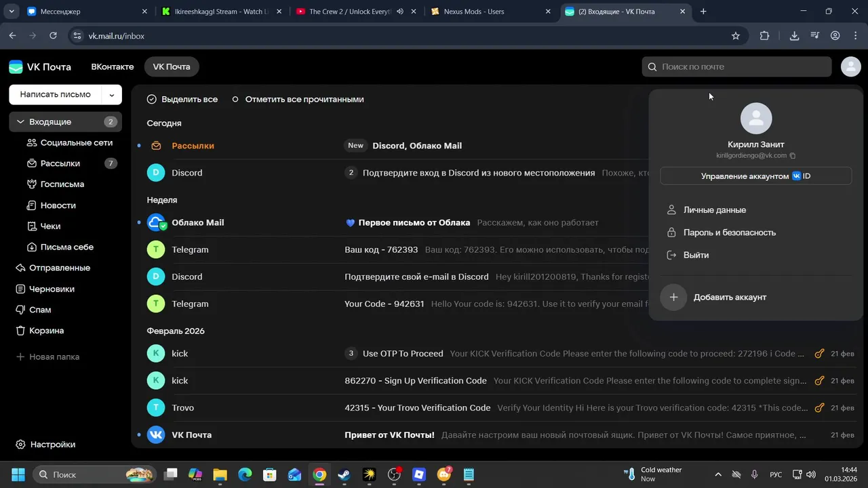Image resolution: width=868 pixels, height=488 pixels.
Task: Open tab search dropdown in Chrome
Action: (x=11, y=12)
